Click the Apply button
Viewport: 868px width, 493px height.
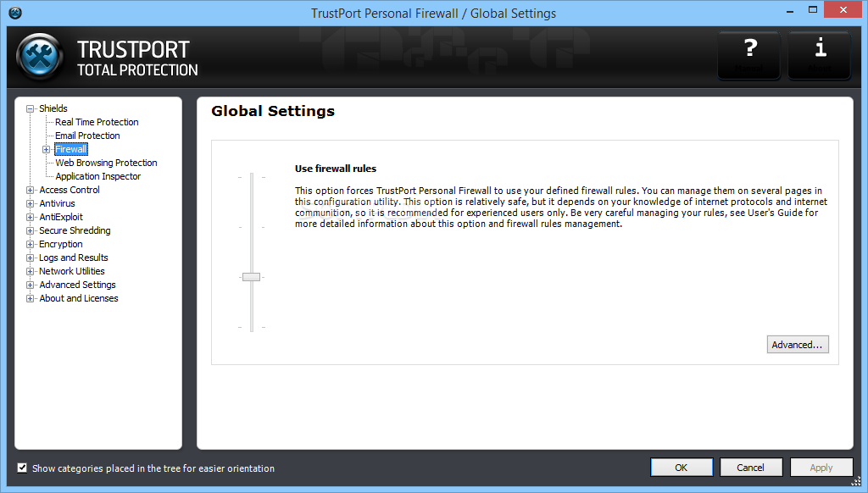[821, 468]
